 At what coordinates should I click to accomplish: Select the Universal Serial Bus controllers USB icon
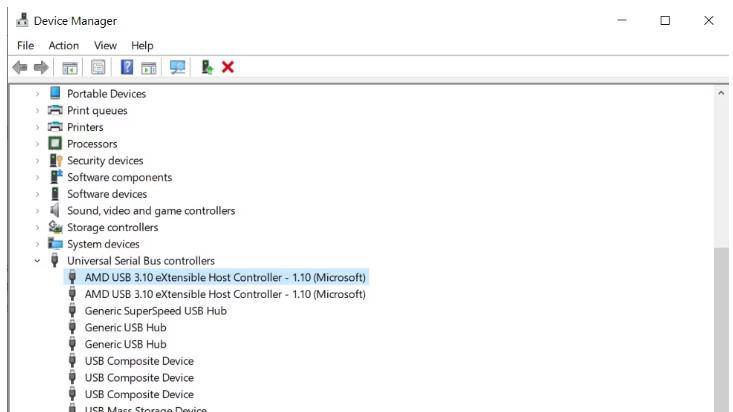pos(55,260)
